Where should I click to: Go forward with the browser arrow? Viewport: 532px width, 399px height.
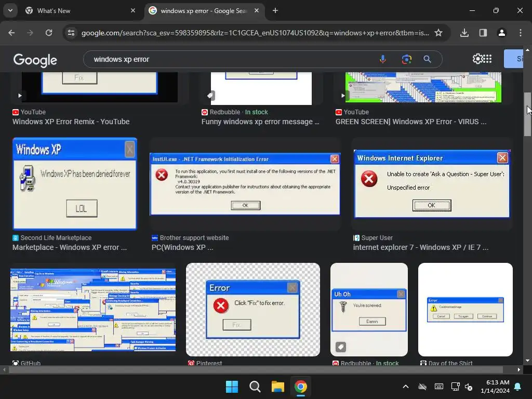click(x=30, y=33)
